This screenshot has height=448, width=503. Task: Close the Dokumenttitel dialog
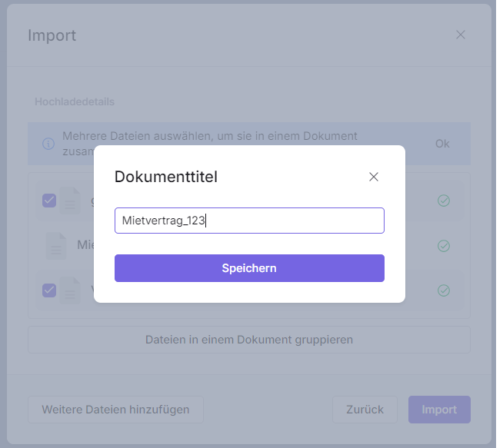pos(374,177)
